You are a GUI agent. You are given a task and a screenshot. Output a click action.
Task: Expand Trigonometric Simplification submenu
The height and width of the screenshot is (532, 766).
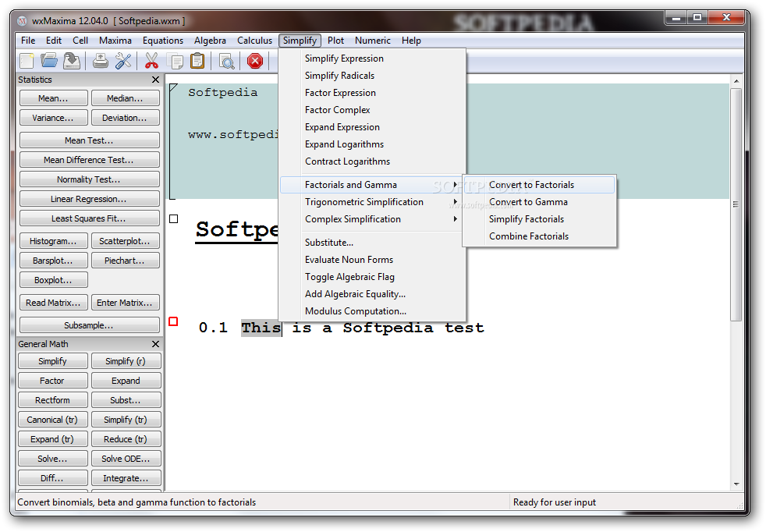(371, 202)
